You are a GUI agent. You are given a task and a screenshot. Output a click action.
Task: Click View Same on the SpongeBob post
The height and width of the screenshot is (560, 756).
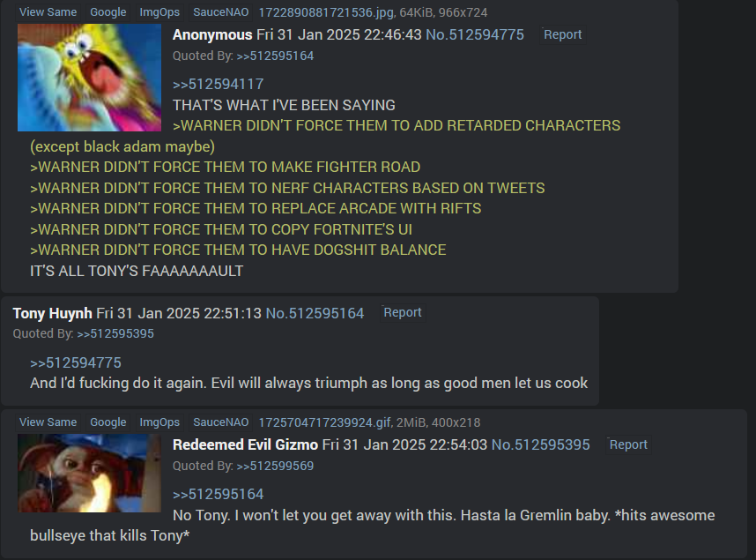(x=48, y=12)
